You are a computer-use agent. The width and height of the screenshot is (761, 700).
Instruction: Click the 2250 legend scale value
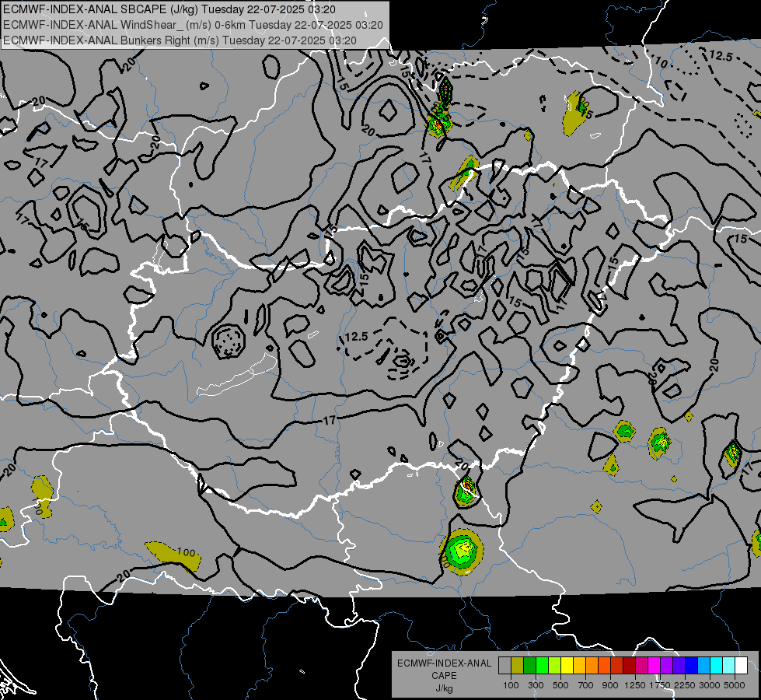click(685, 685)
